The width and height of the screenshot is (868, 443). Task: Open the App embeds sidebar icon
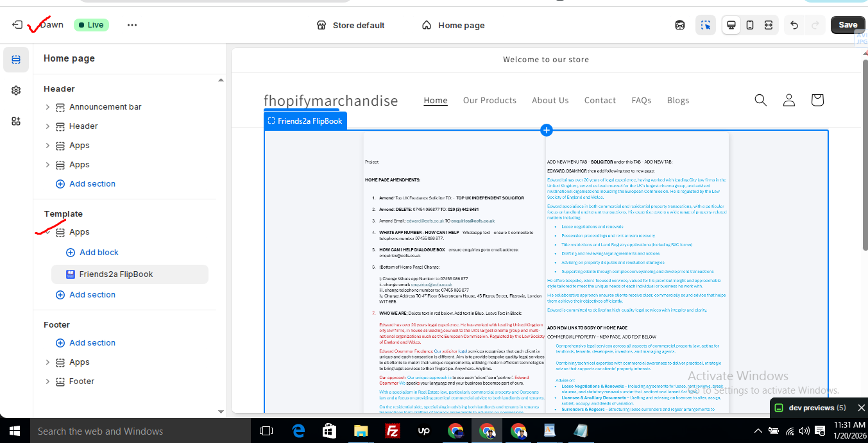(16, 121)
